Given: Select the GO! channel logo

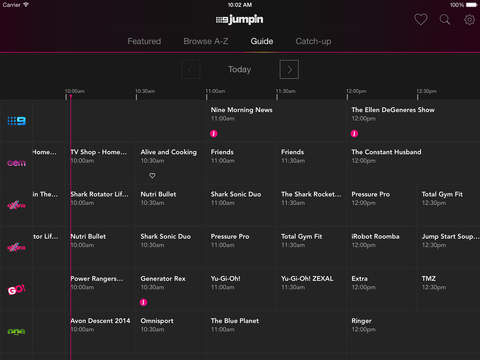Looking at the screenshot, I should (17, 290).
